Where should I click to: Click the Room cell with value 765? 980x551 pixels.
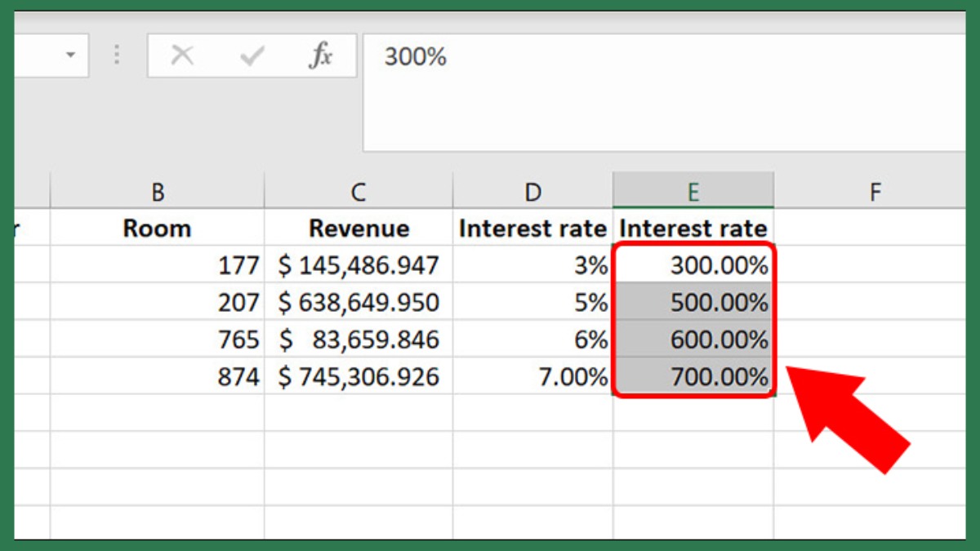click(x=158, y=340)
